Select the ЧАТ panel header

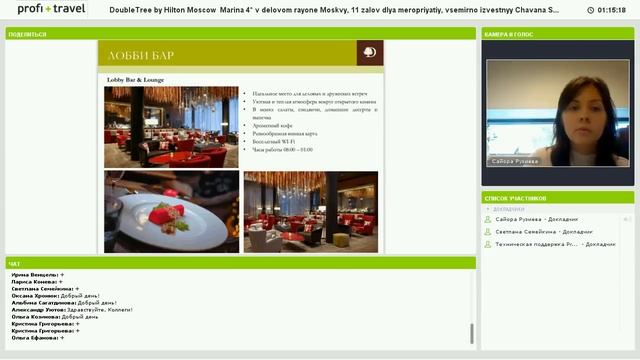pyautogui.click(x=240, y=263)
